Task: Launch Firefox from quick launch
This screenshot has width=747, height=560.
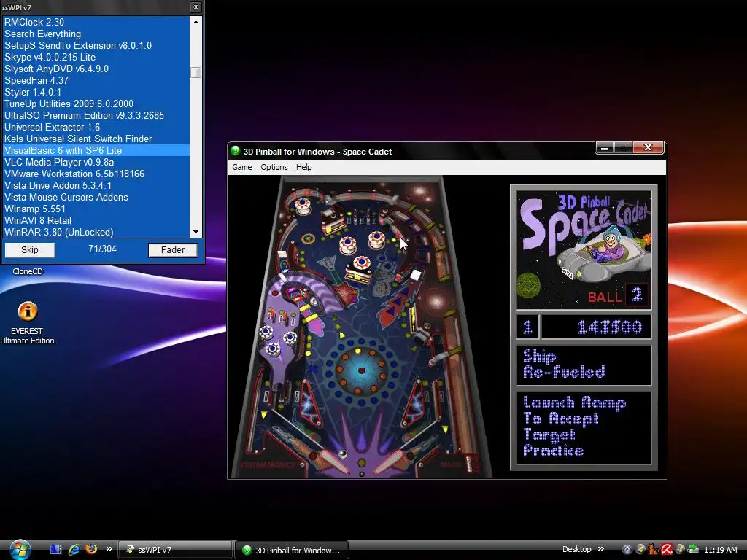Action: point(91,550)
